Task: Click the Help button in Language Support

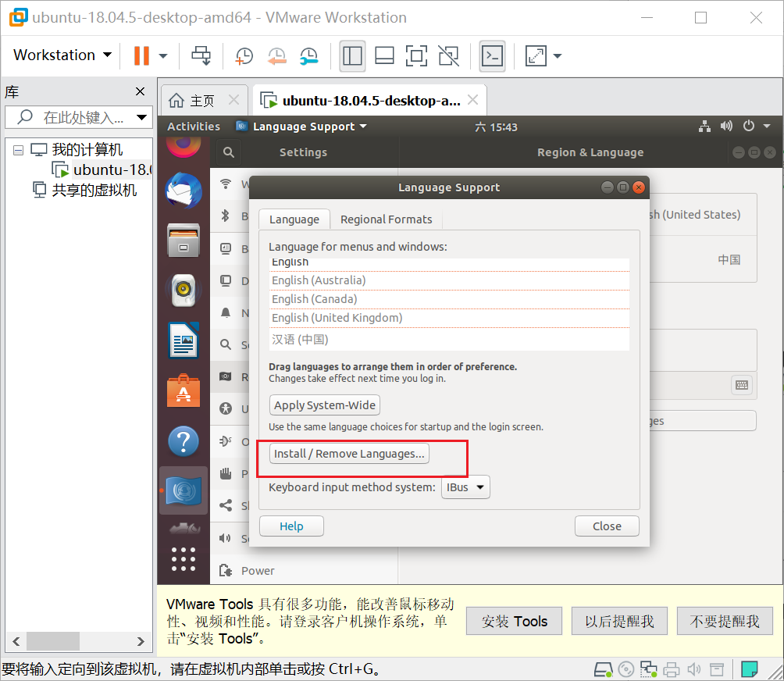Action: click(291, 526)
